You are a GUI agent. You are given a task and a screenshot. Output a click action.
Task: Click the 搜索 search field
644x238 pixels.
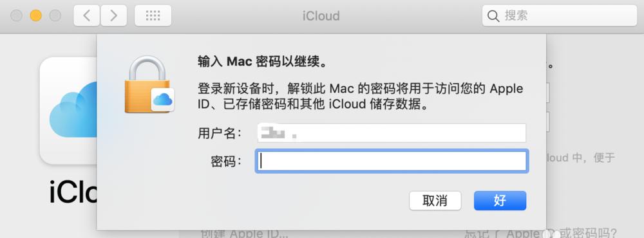point(560,16)
